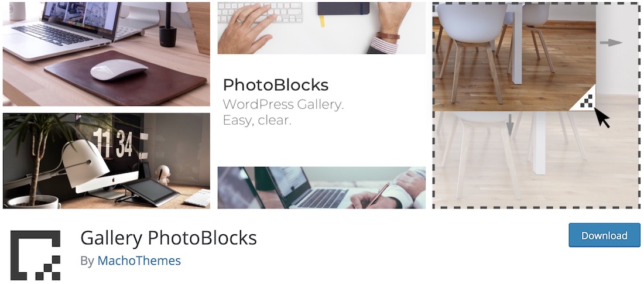Click the white desk lamp in photo

click(85, 162)
